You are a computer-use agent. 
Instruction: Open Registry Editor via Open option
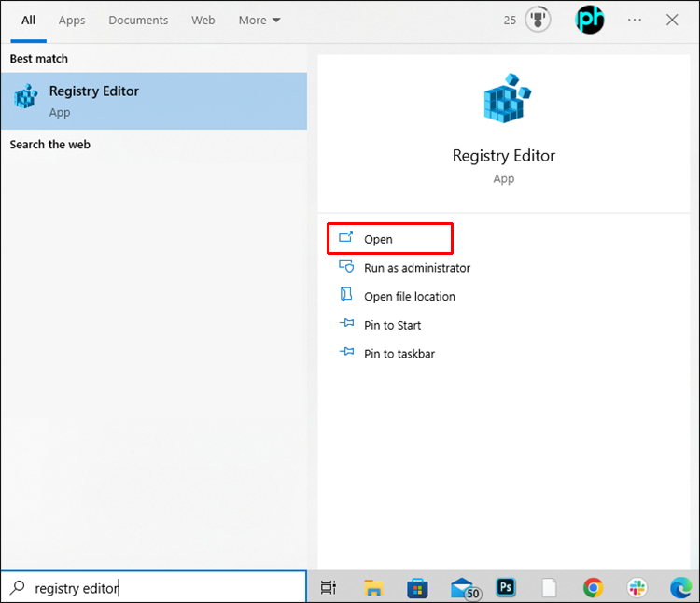[390, 239]
